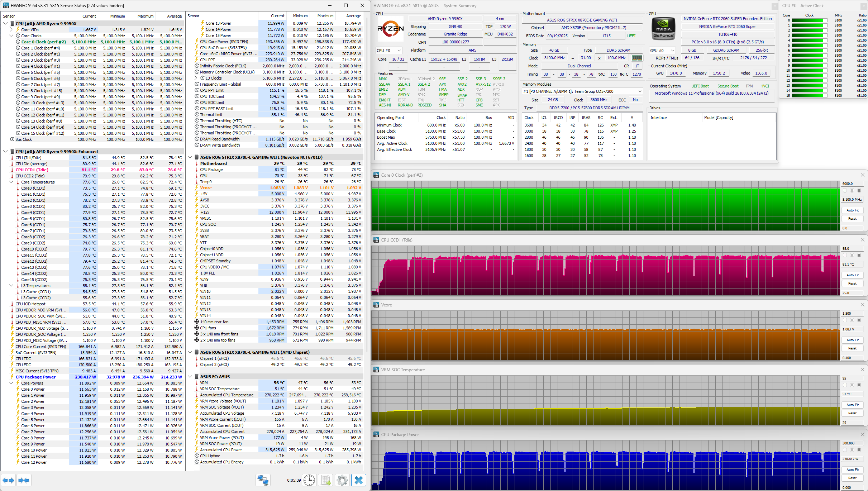Click the memory chip icon beside clock
The height and width of the screenshot is (491, 868).
[637, 58]
